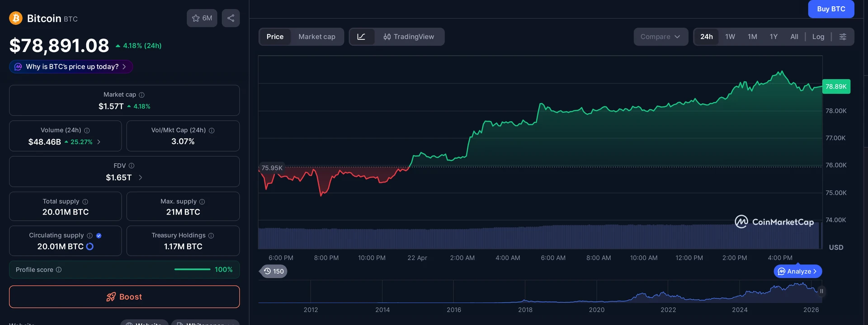868x325 pixels.
Task: Open chart settings sliders icon
Action: pyautogui.click(x=843, y=37)
